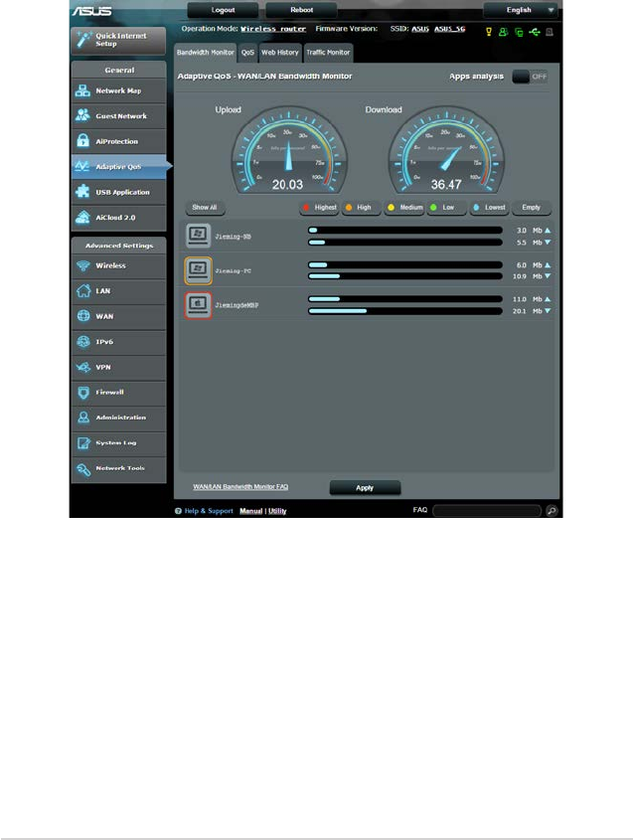Select the Highest priority filter

click(x=319, y=208)
